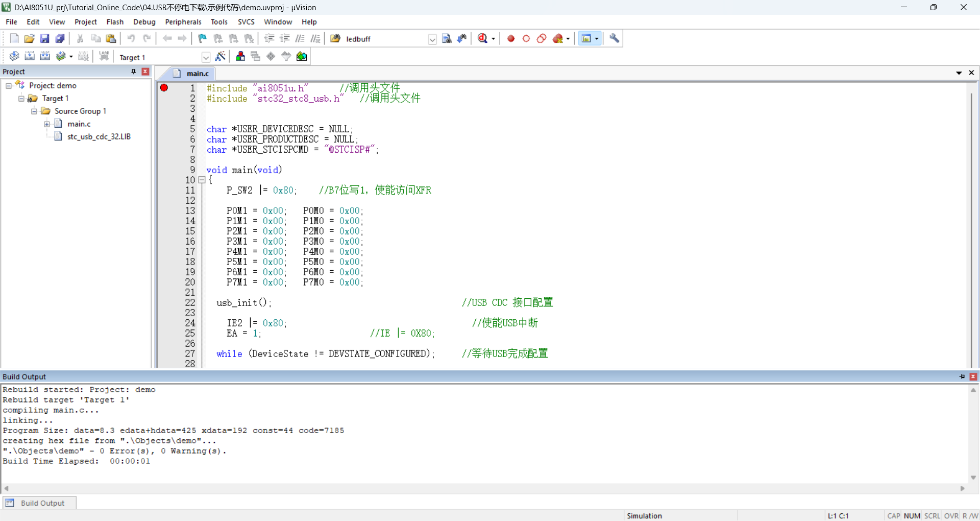Build target icon

30,56
